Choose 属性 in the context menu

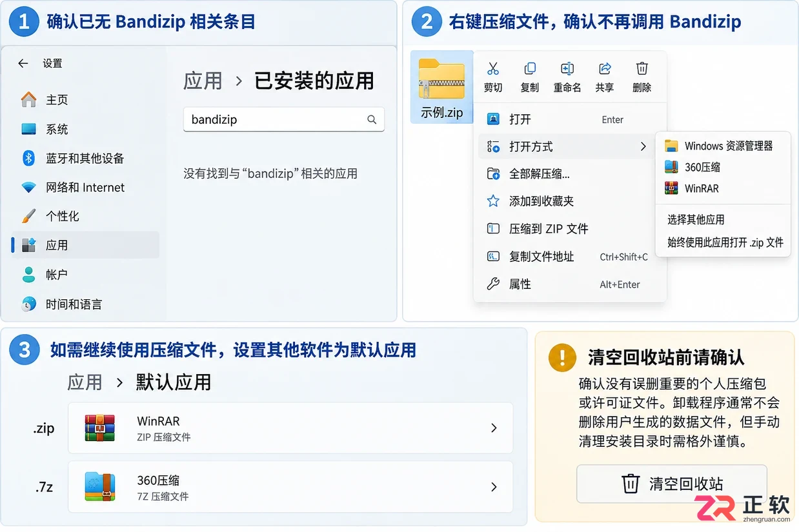(570, 284)
